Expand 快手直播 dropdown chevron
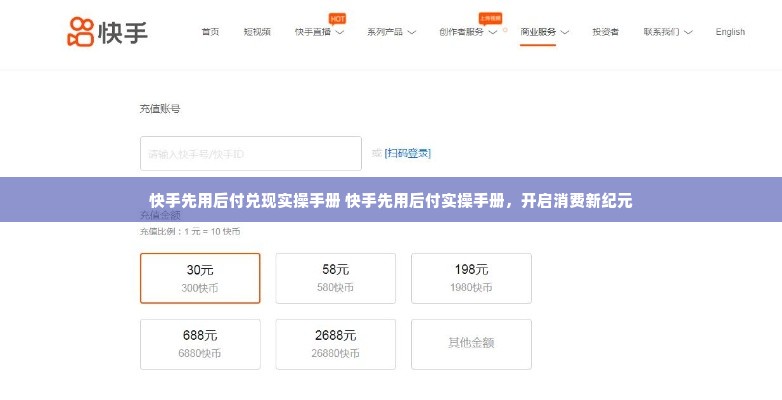The height and width of the screenshot is (400, 782). click(x=340, y=32)
